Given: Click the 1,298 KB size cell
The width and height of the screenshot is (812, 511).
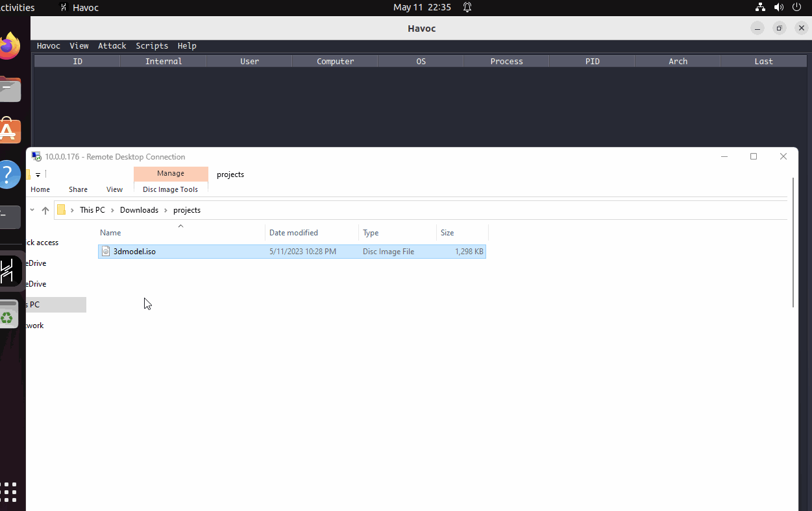Looking at the screenshot, I should (x=469, y=251).
